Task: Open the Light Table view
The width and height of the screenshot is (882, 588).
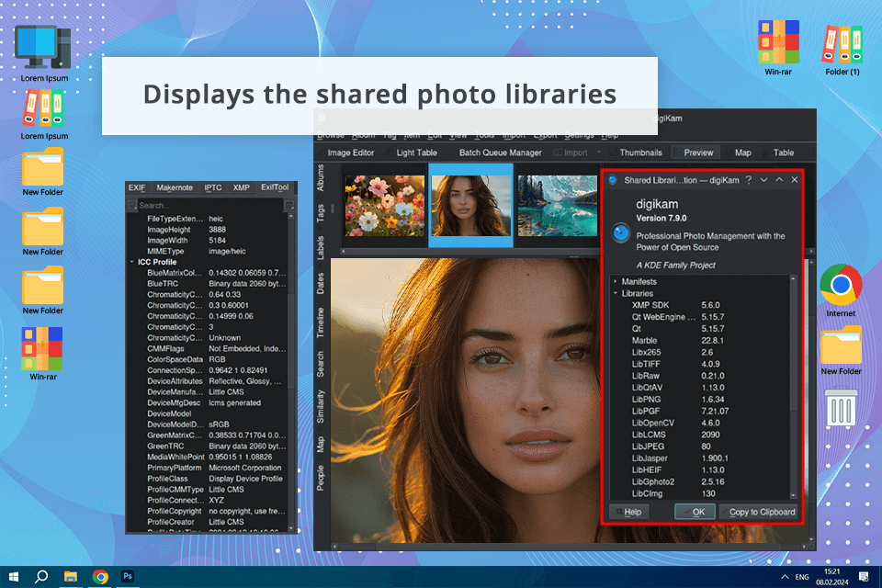Action: point(412,153)
